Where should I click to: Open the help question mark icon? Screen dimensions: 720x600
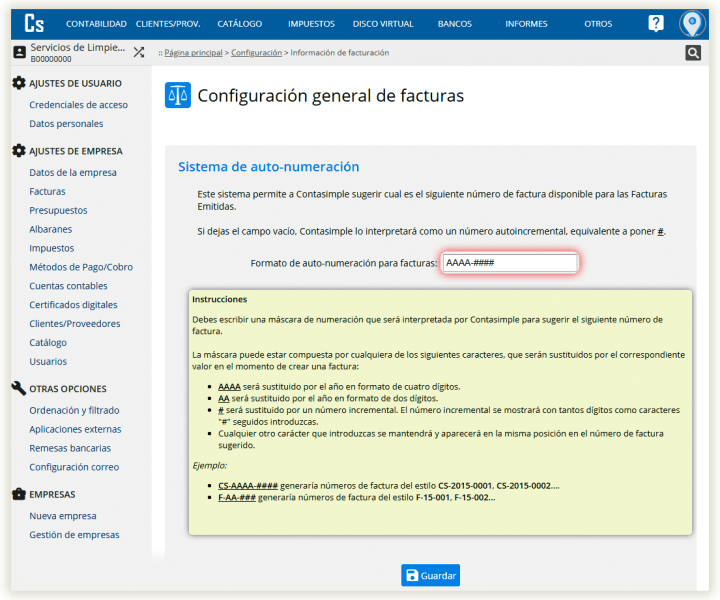[x=656, y=23]
